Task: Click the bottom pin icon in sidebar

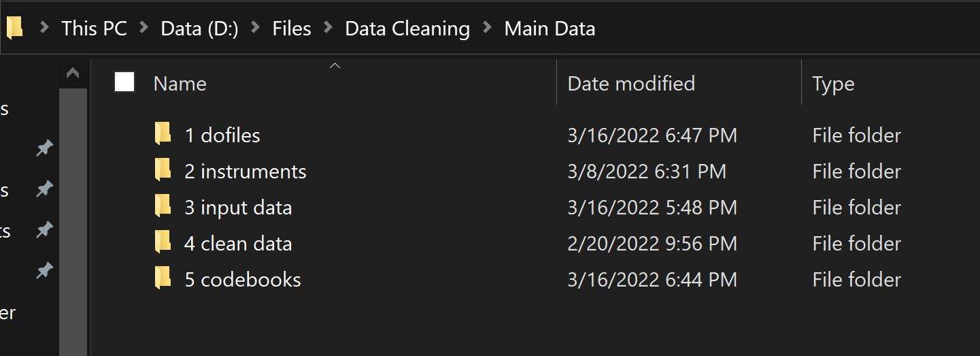Action: (x=44, y=271)
